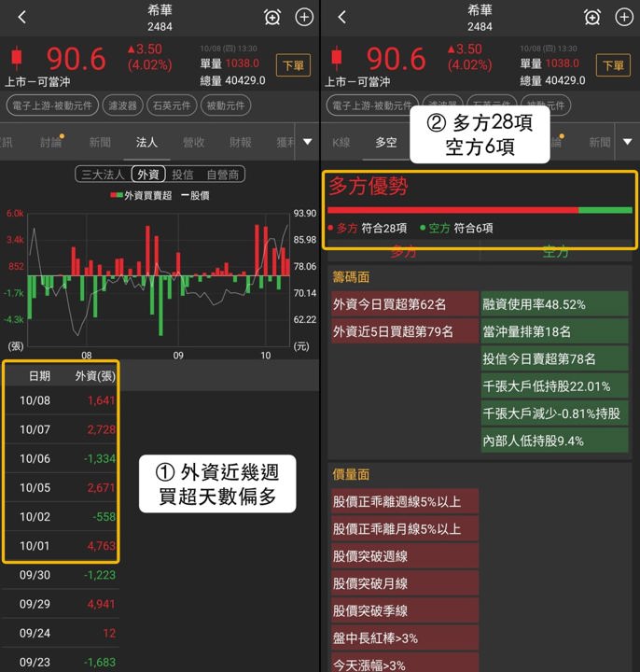Open 投信今日賣超第78名 item

555,358
